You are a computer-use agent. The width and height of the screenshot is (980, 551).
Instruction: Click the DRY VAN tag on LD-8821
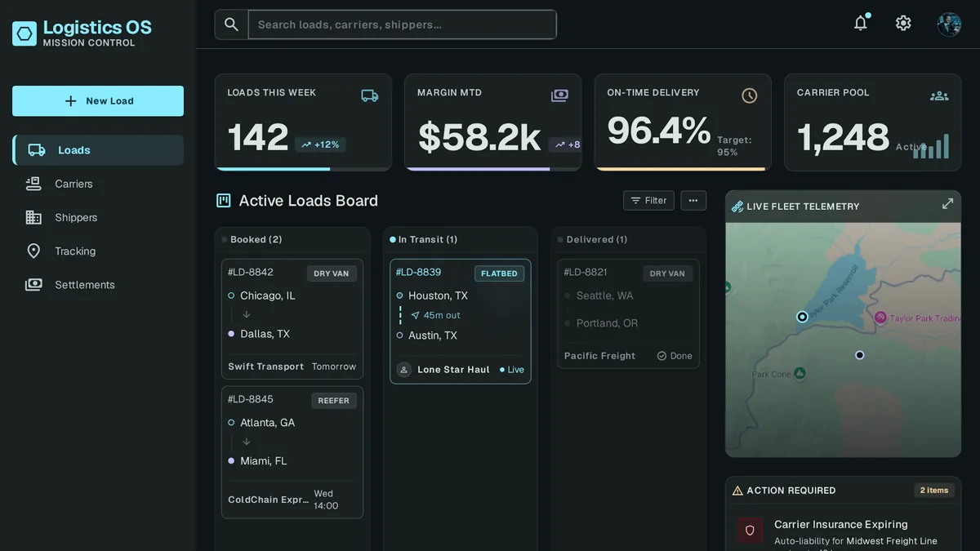667,273
